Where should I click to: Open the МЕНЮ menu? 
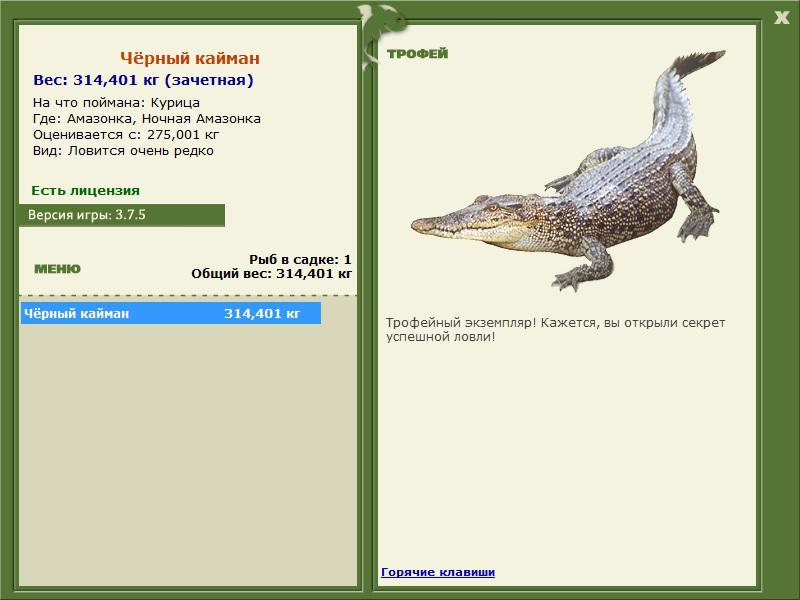[x=57, y=269]
